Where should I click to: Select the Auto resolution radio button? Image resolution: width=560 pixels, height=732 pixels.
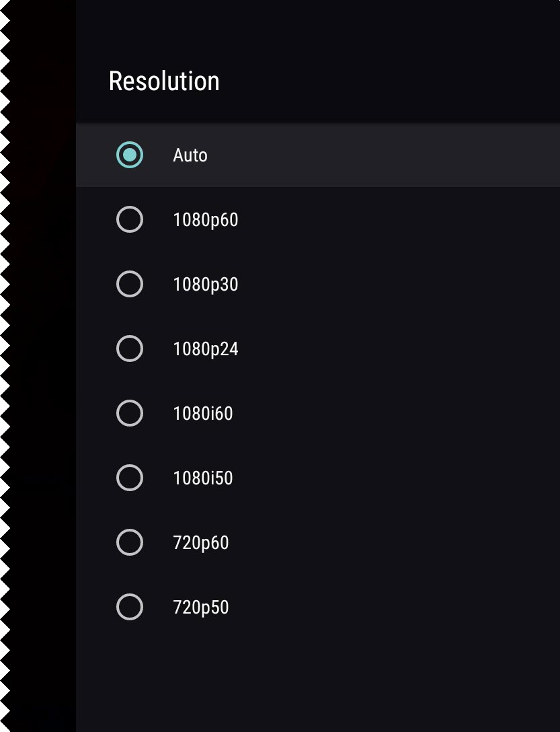130,155
